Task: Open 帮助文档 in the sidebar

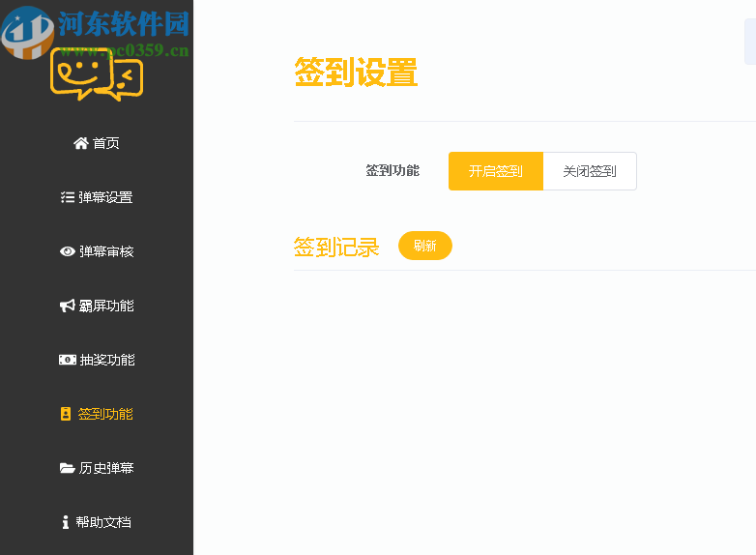Action: coord(97,522)
